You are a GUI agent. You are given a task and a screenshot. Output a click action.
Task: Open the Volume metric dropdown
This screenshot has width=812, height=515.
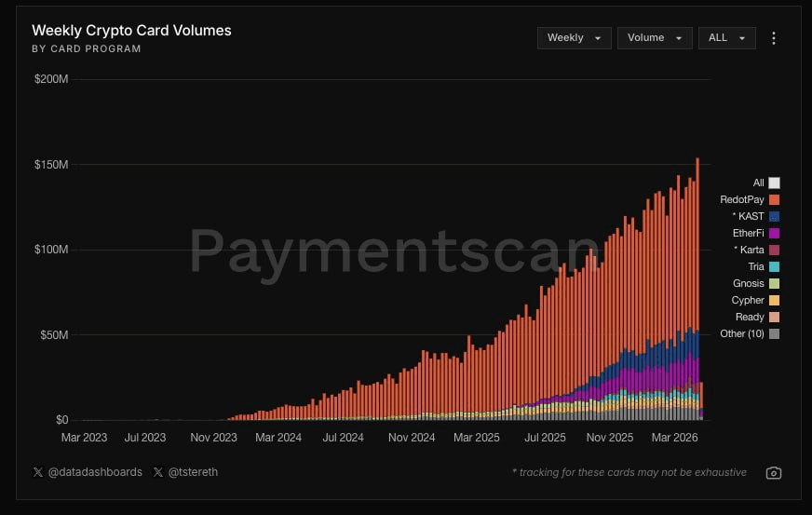[x=654, y=38]
